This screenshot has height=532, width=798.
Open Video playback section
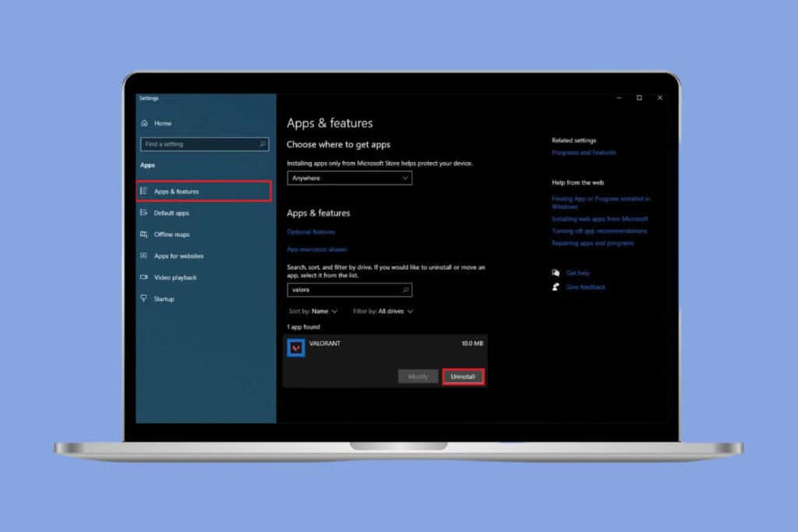(x=175, y=278)
